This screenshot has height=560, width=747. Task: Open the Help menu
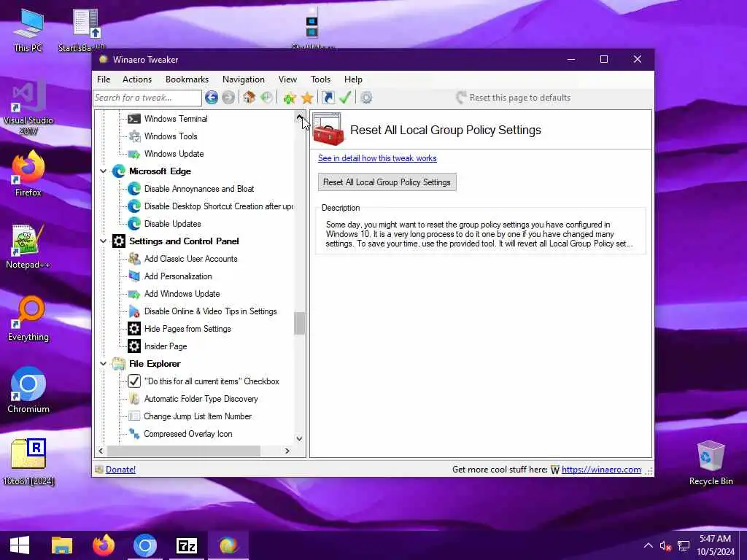click(x=353, y=79)
